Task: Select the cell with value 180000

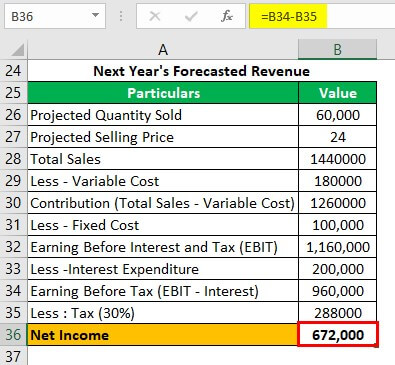Action: [338, 181]
